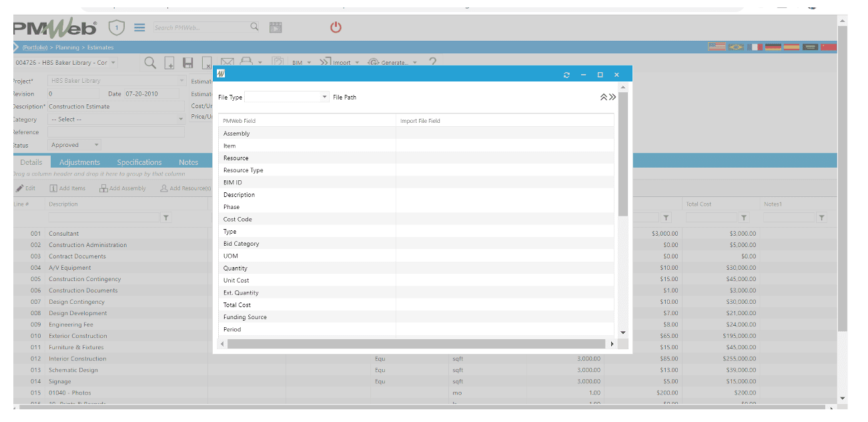Switch to the Adjustments tab

point(79,162)
